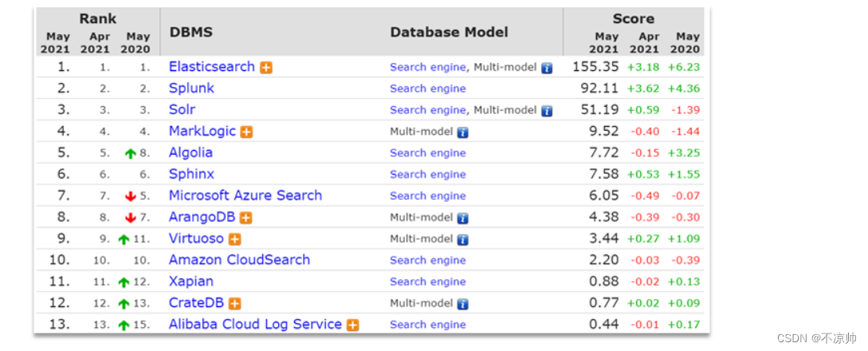The height and width of the screenshot is (351, 868).
Task: Click the orange plus icon next to CrateDB
Action: pyautogui.click(x=235, y=304)
